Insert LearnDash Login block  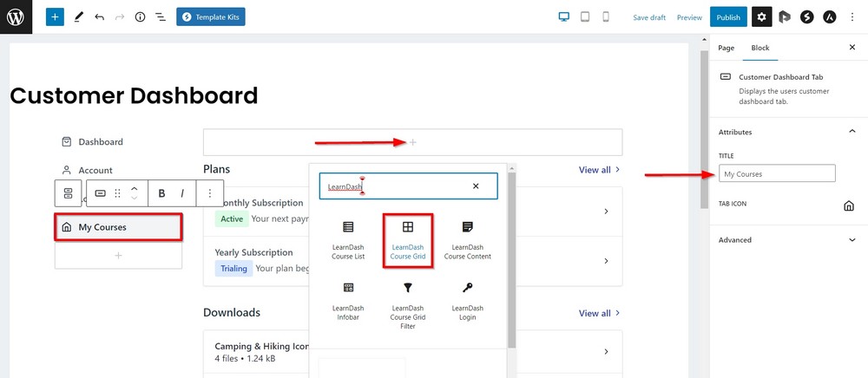pos(467,303)
